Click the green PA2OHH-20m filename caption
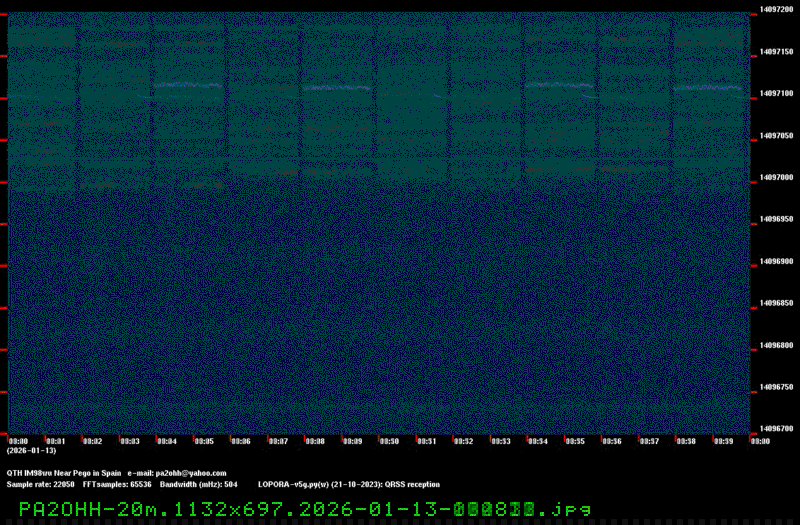This screenshot has height=525, width=800. point(305,508)
